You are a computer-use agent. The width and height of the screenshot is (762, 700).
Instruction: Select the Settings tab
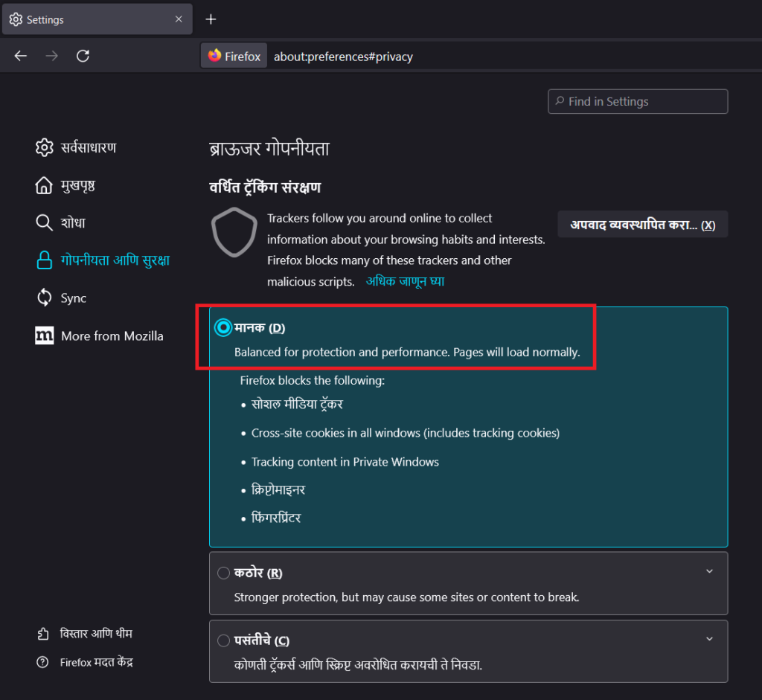coord(97,19)
